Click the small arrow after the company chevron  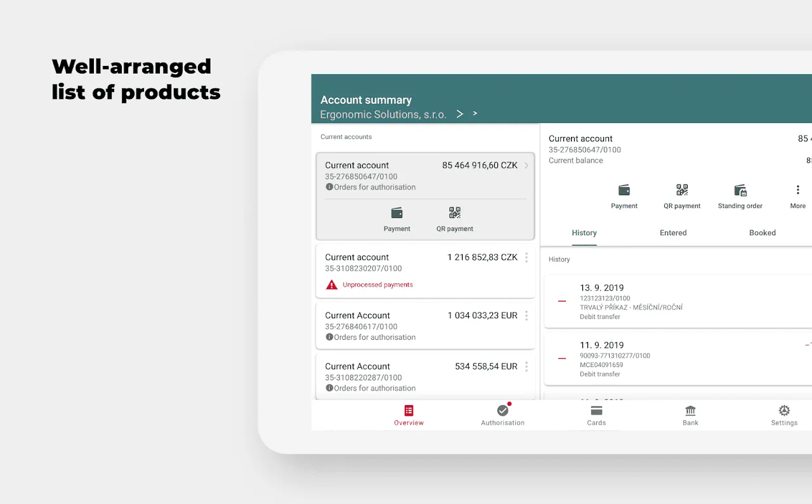[x=475, y=113]
